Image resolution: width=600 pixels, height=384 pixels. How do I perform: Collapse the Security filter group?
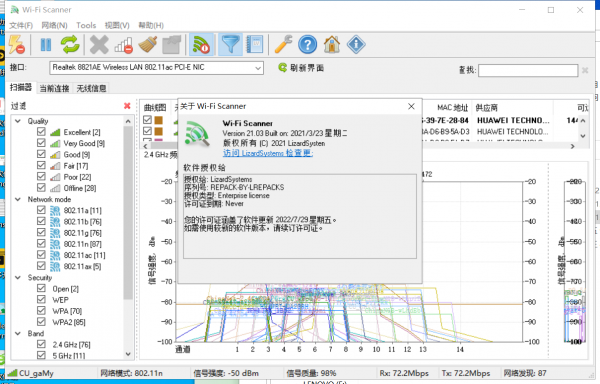click(x=18, y=277)
